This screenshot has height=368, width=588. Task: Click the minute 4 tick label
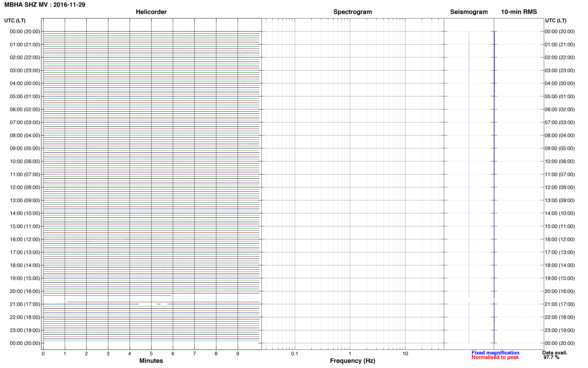[130, 354]
